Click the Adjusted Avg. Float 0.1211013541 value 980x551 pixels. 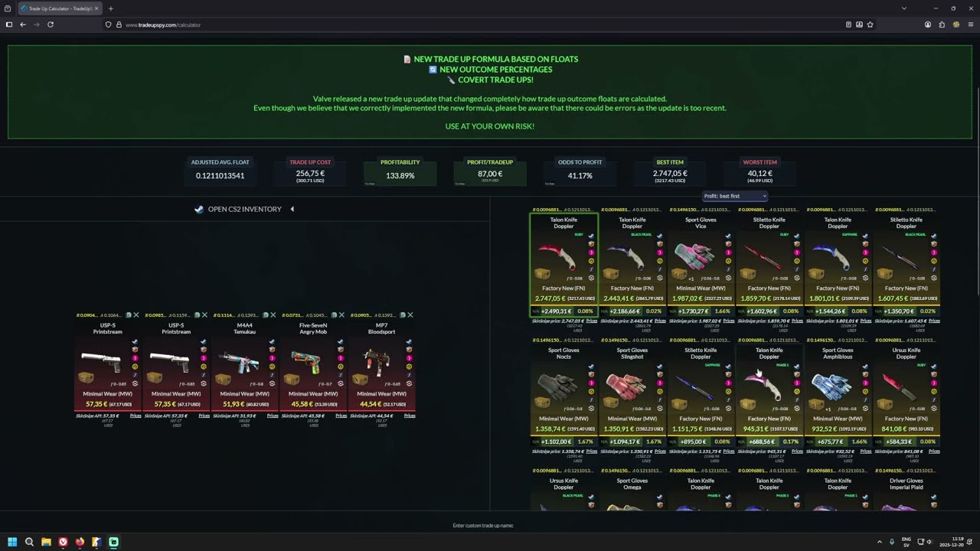[220, 176]
